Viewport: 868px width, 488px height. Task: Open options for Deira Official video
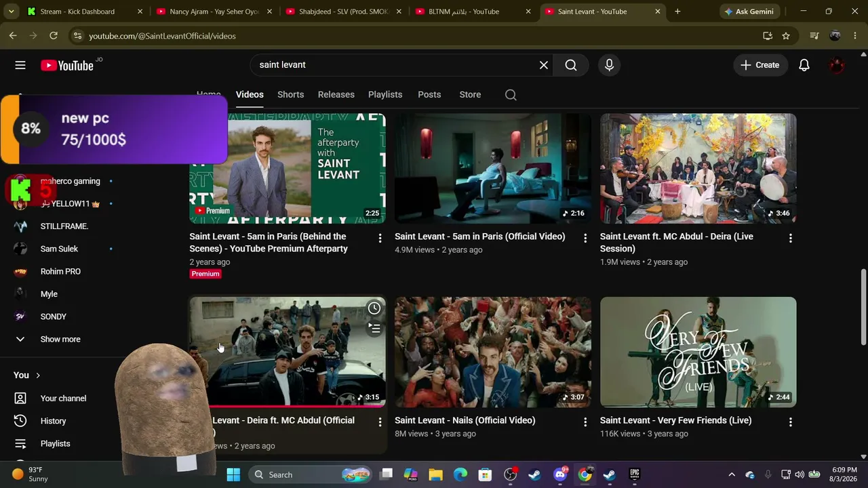pos(380,422)
